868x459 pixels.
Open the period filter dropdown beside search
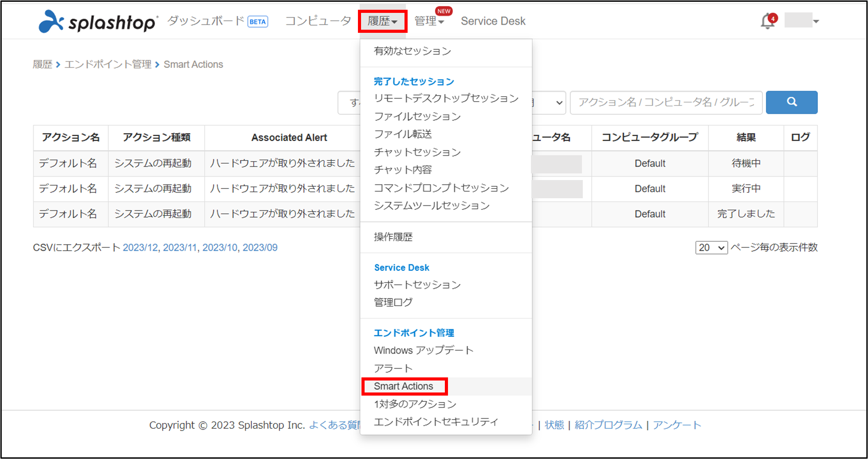click(549, 102)
